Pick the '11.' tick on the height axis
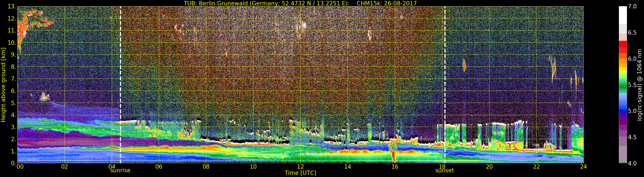 [x=12, y=31]
